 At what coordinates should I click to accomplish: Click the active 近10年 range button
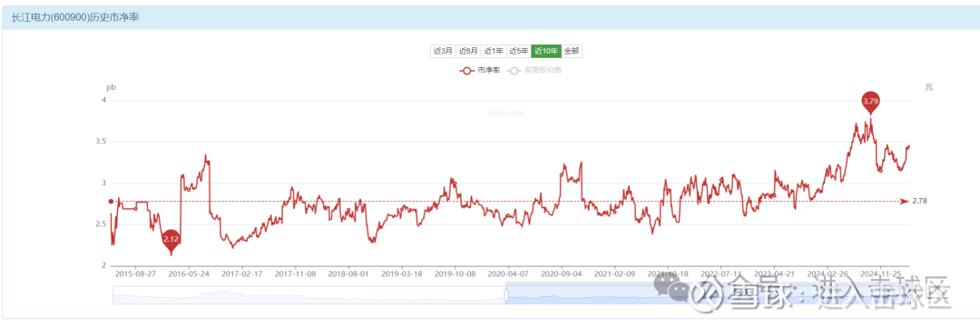[x=546, y=51]
